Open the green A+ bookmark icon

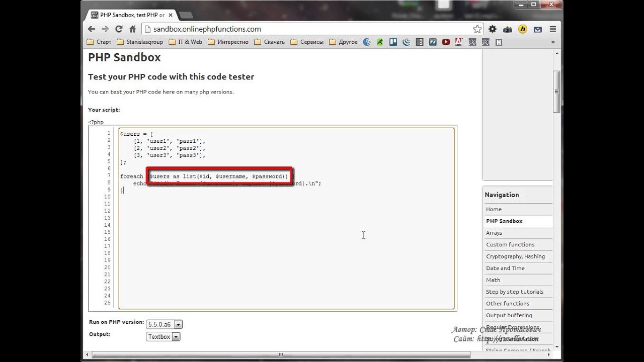point(380,42)
